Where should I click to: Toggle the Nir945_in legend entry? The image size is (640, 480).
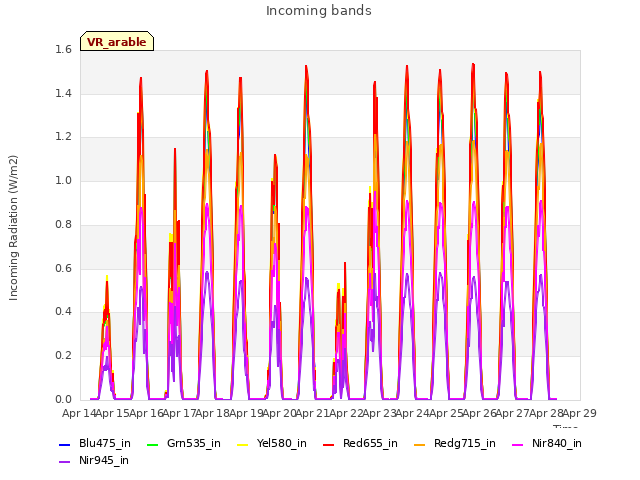[94, 460]
